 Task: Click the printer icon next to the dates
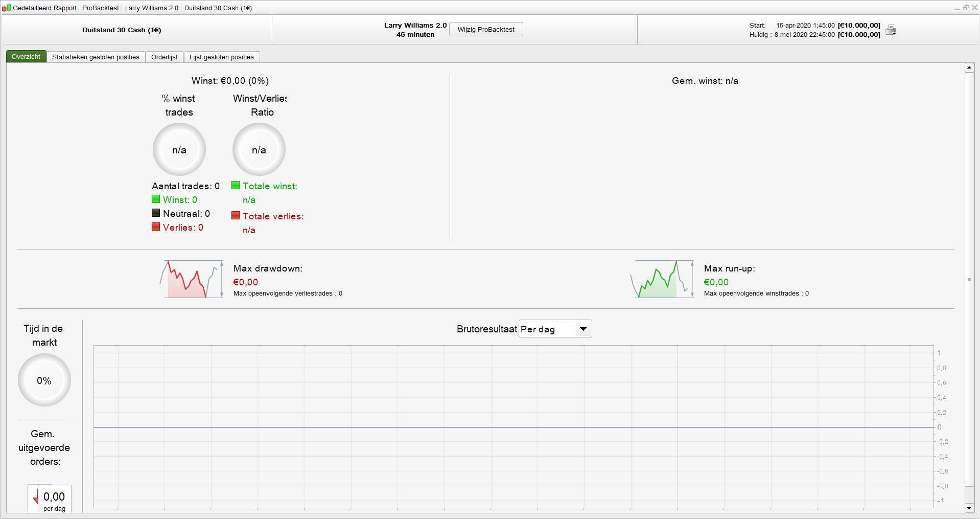pyautogui.click(x=891, y=30)
